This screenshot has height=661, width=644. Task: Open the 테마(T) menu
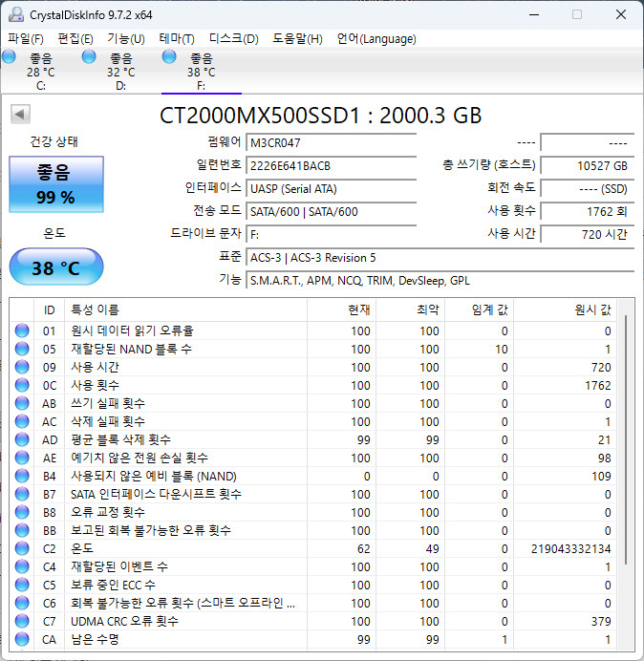[x=177, y=39]
